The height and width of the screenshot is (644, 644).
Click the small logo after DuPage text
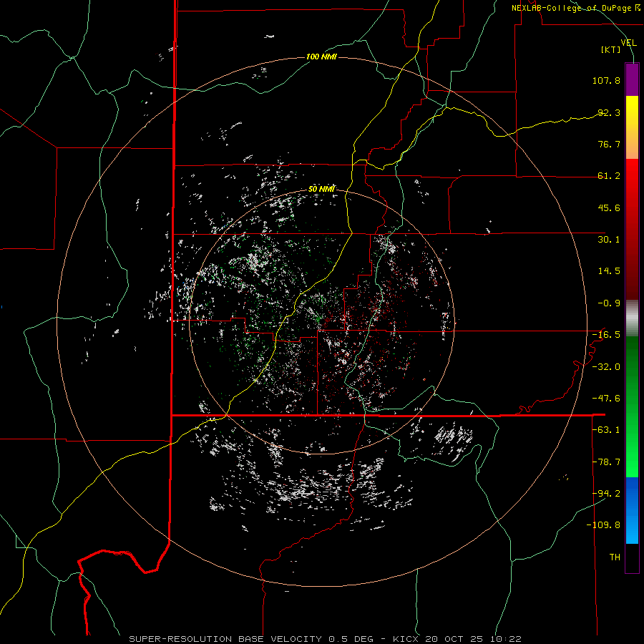(x=637, y=8)
